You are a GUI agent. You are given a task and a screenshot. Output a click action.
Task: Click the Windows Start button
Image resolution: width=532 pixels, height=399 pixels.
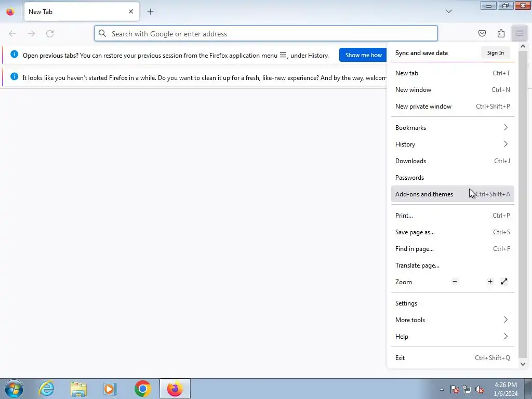click(14, 389)
